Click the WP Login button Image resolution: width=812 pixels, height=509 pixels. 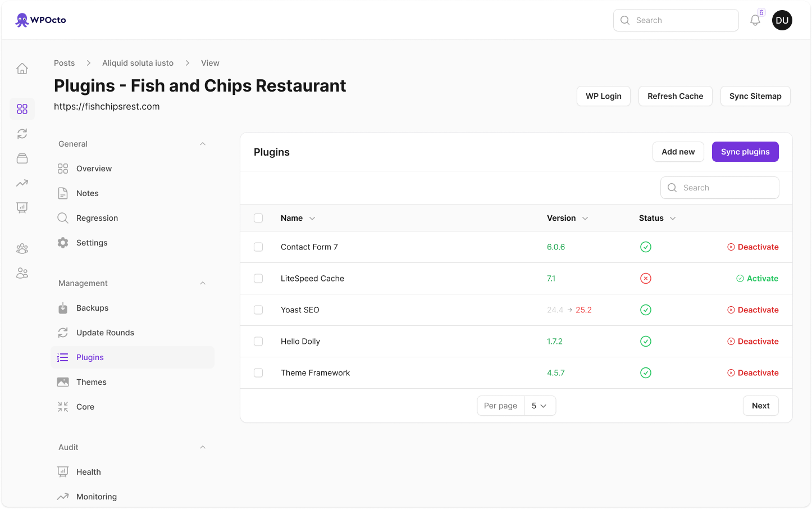(x=604, y=96)
